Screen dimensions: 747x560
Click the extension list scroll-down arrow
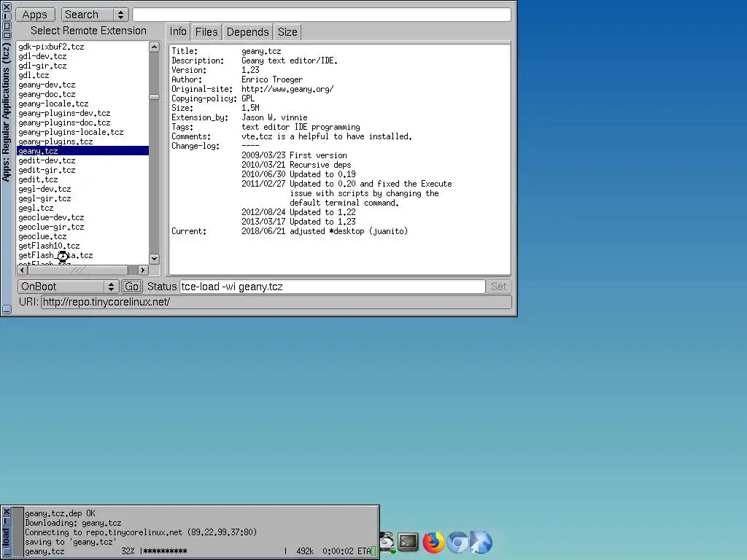[x=154, y=259]
